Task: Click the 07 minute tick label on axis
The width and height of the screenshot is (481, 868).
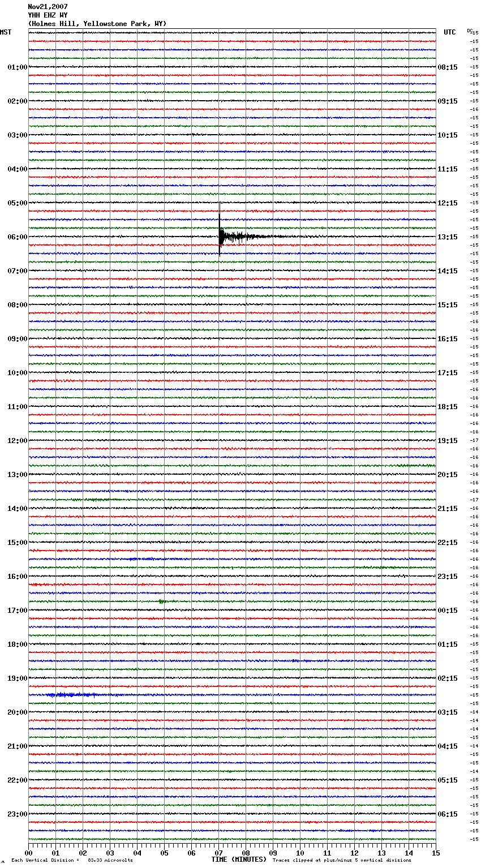Action: 219,853
